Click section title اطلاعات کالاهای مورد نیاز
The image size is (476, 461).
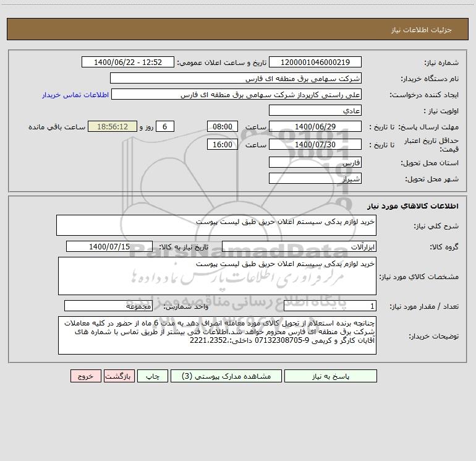(x=413, y=206)
